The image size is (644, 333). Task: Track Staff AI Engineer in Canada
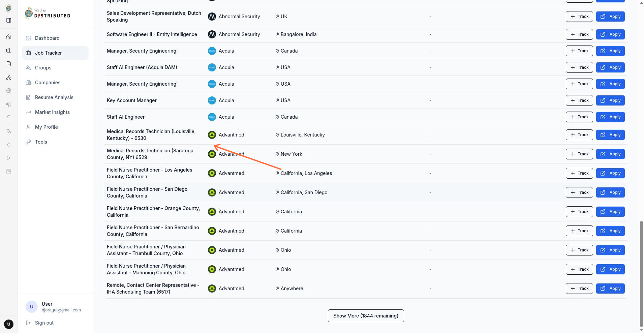click(x=579, y=117)
